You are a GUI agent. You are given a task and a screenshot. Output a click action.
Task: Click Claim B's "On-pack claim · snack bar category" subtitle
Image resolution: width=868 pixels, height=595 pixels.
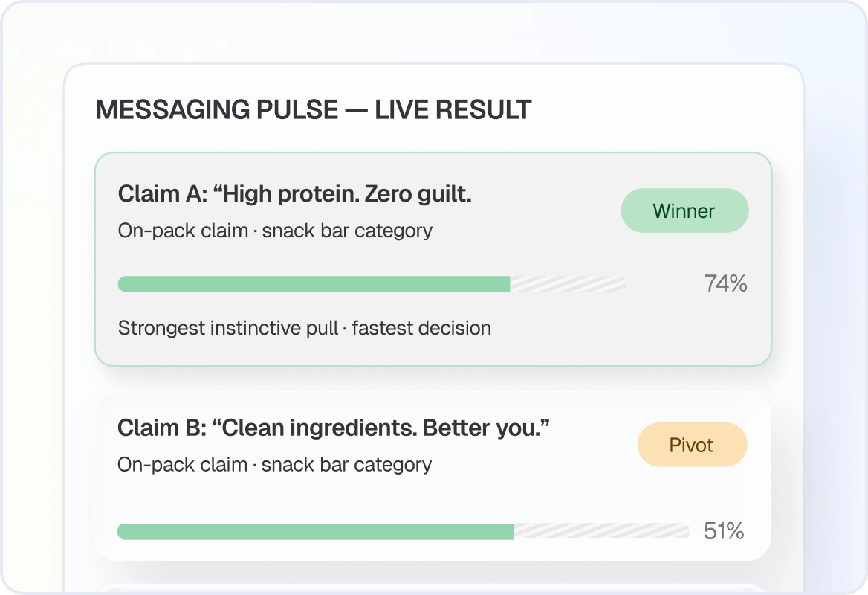[274, 465]
